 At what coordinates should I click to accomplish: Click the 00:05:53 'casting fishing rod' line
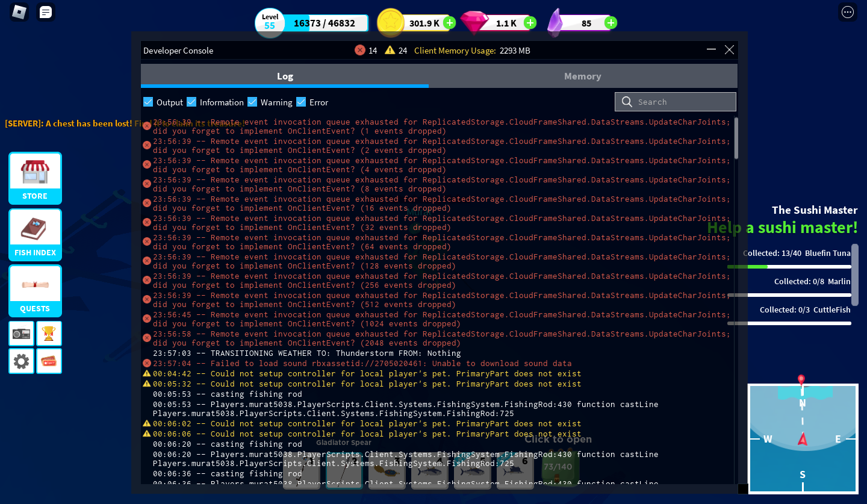pyautogui.click(x=228, y=394)
